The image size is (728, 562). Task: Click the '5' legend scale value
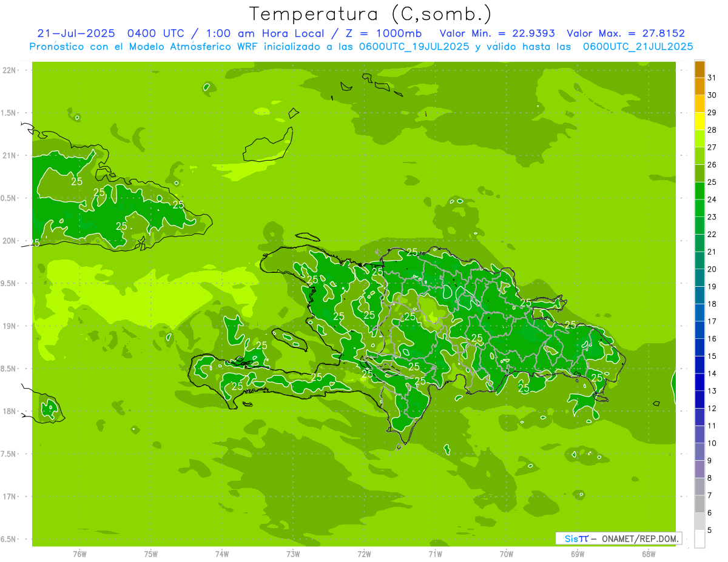pyautogui.click(x=710, y=530)
